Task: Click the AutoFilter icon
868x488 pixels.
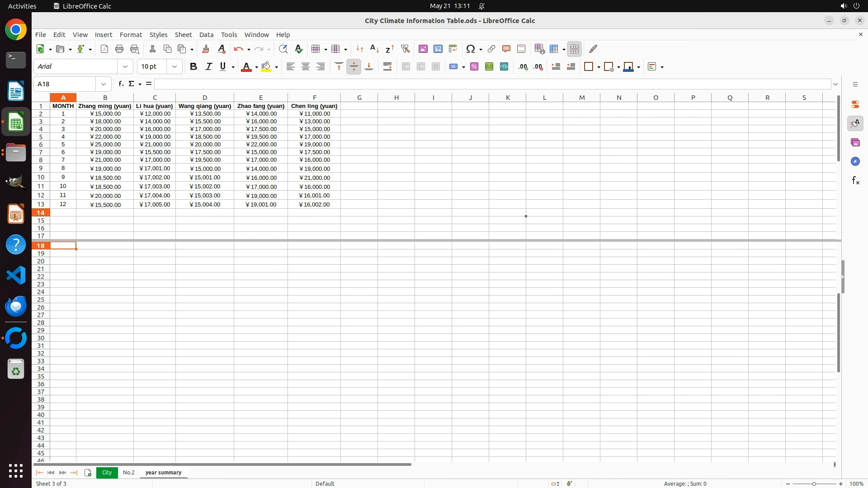Action: point(405,49)
